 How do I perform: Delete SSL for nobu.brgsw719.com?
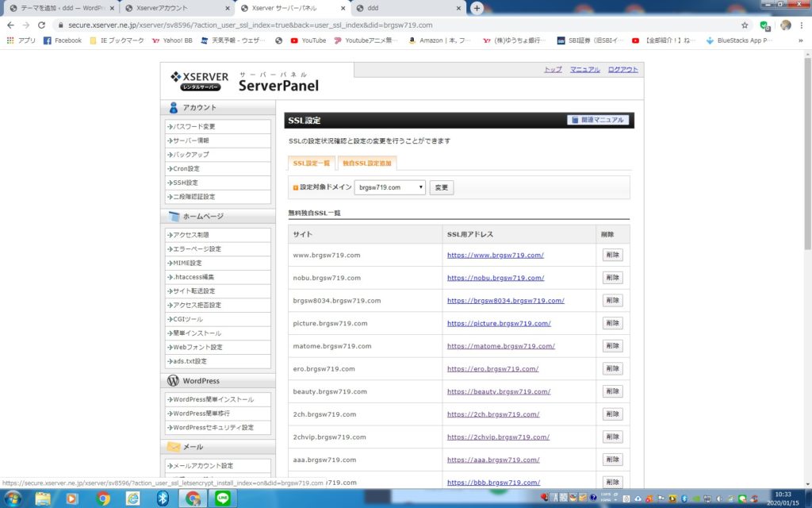pos(612,278)
